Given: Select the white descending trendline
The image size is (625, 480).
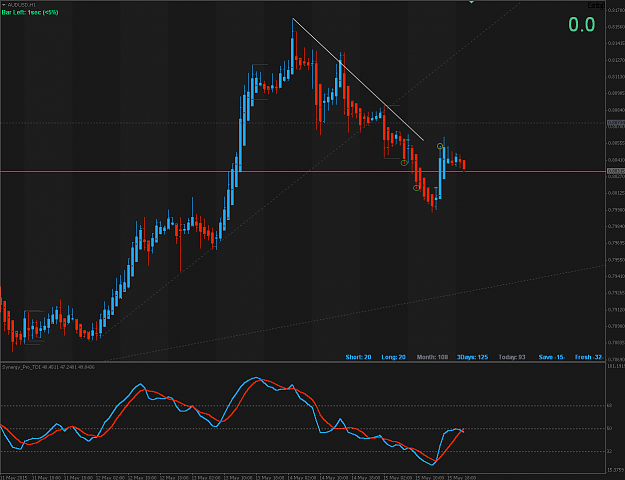Looking at the screenshot, I should 358,79.
